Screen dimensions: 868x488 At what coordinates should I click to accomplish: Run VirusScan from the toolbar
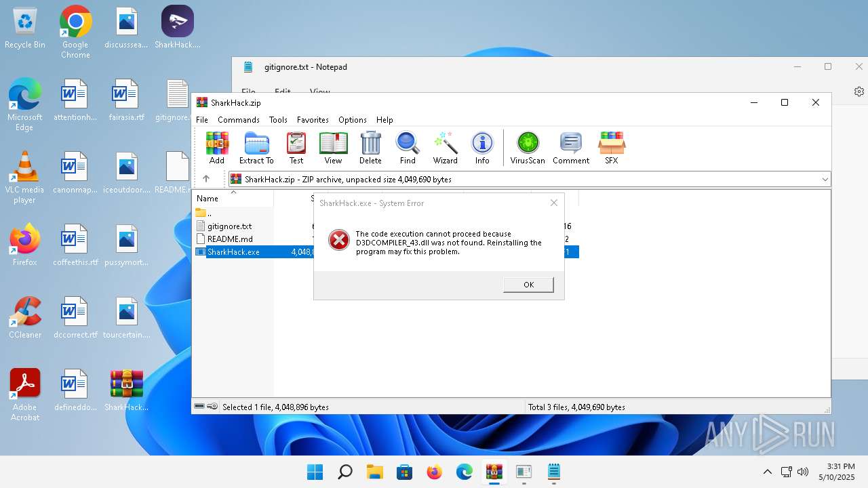(528, 148)
